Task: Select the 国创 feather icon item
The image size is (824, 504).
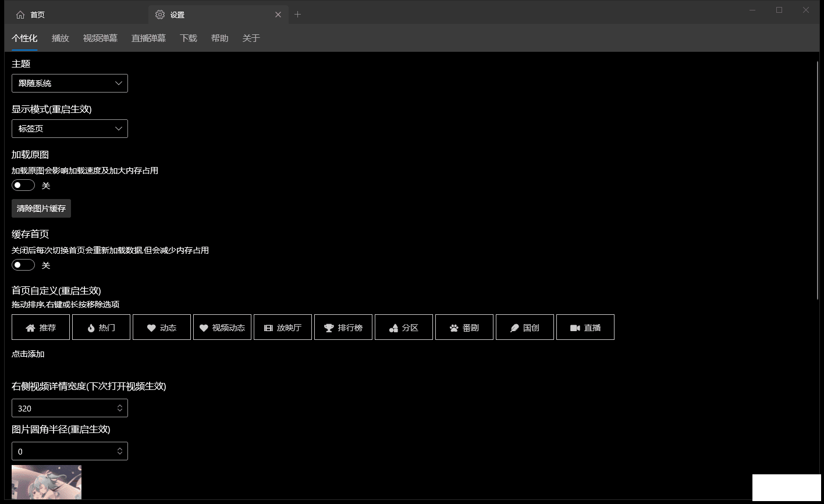Action: click(525, 327)
